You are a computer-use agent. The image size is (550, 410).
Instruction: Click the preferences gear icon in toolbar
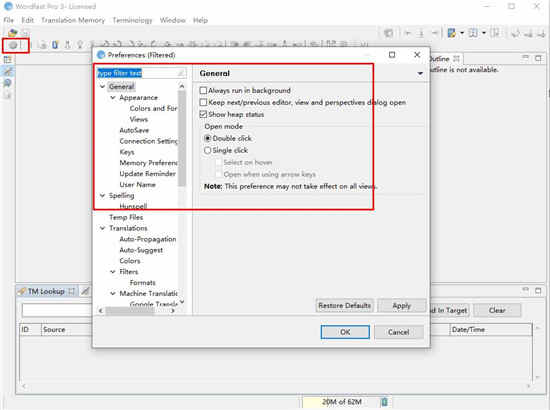coord(13,45)
